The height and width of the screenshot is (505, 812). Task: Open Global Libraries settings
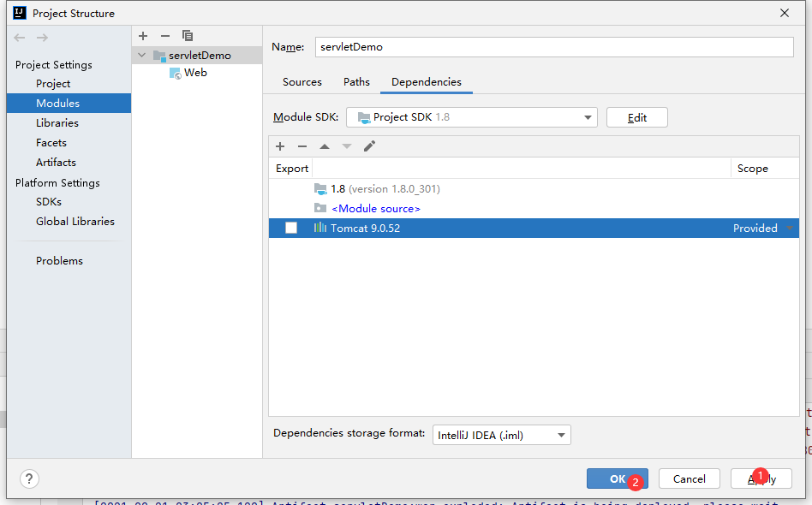[75, 221]
